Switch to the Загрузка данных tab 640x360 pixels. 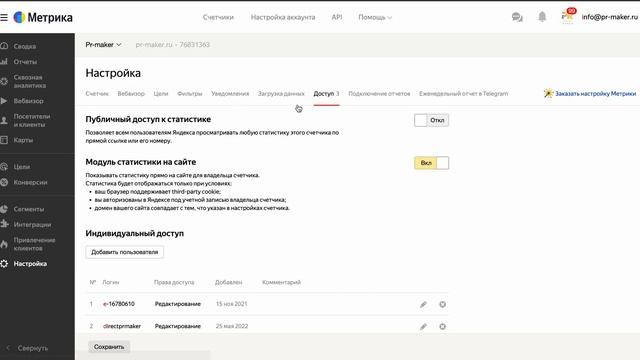pos(281,93)
